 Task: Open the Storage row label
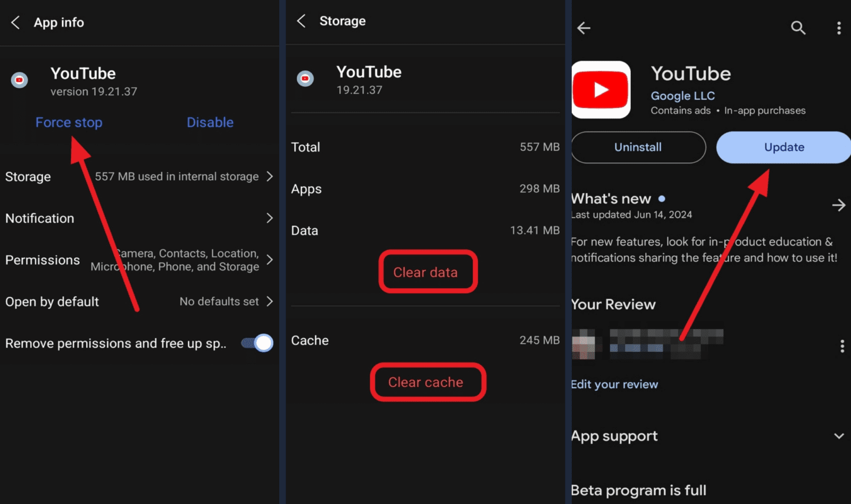pyautogui.click(x=28, y=177)
